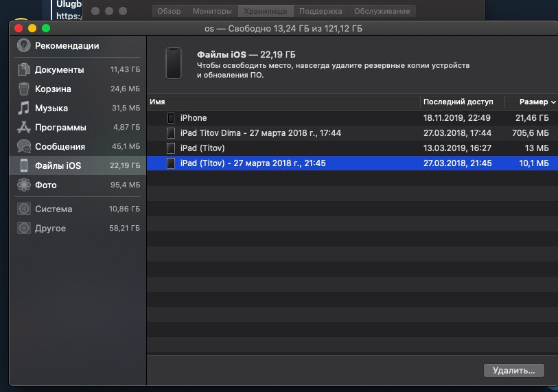Viewport: 558px width, 392px height.
Task: Switch to Поддержка tab in back window
Action: (321, 11)
